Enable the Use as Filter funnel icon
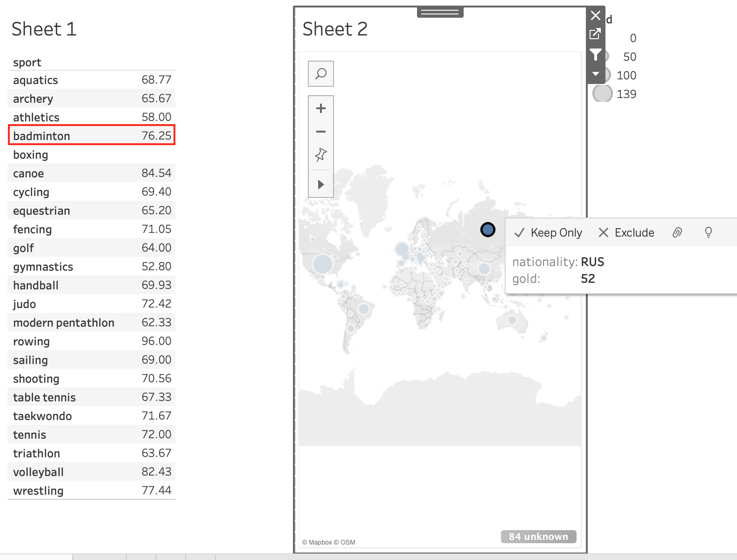The width and height of the screenshot is (737, 560). [x=596, y=55]
